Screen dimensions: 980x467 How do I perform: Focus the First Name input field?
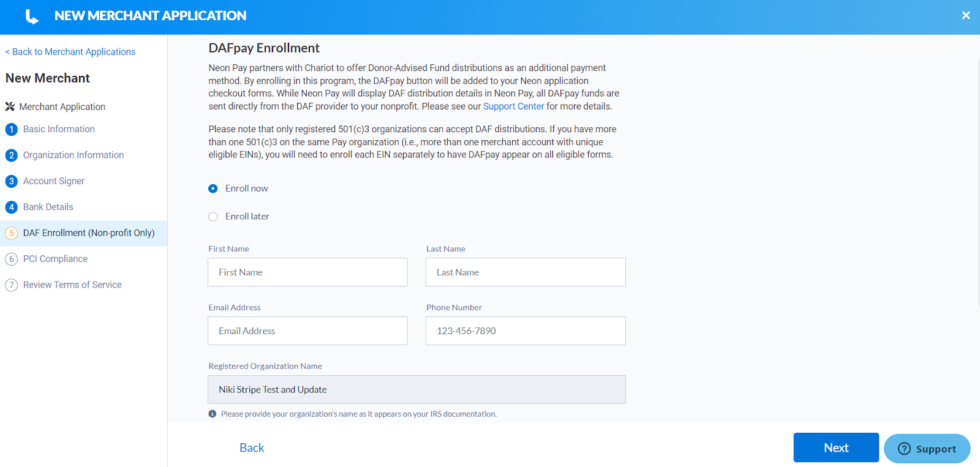click(307, 272)
